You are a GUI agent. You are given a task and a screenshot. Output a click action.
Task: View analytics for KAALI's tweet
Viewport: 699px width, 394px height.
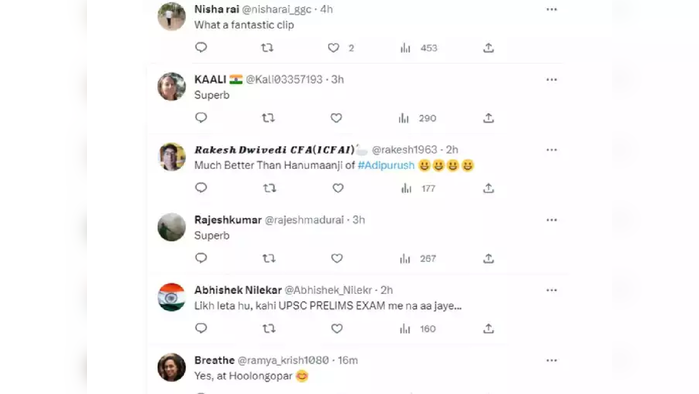coord(417,118)
